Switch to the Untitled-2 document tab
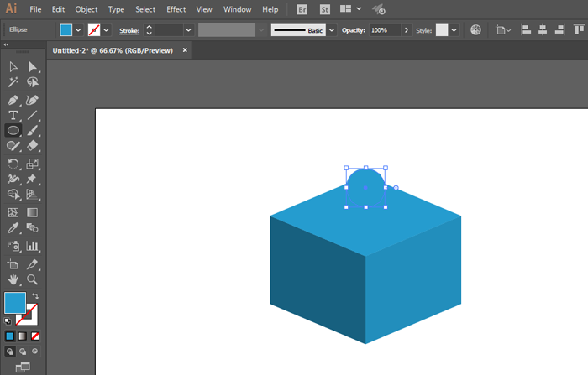588x375 pixels. (113, 50)
